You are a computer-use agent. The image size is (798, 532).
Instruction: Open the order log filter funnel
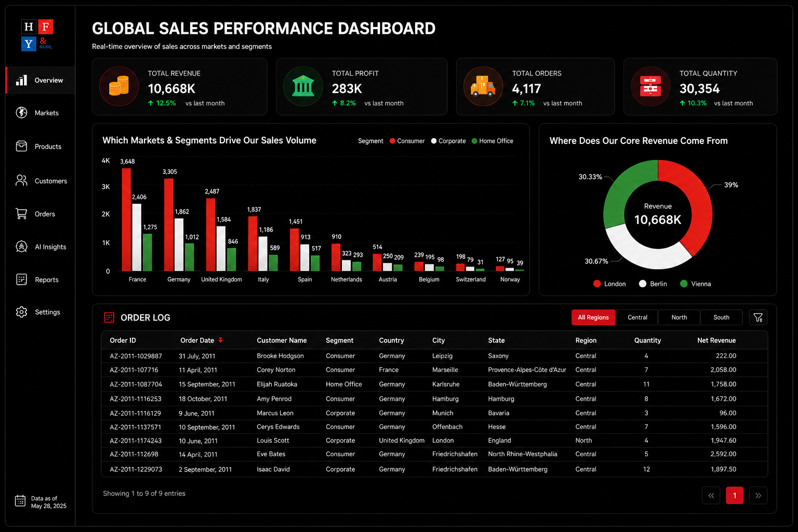758,317
